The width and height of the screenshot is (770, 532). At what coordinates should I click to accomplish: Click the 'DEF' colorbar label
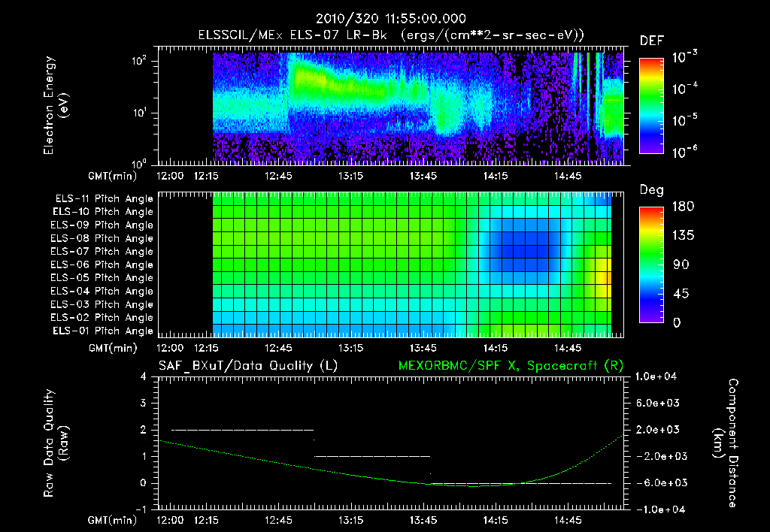click(x=652, y=41)
